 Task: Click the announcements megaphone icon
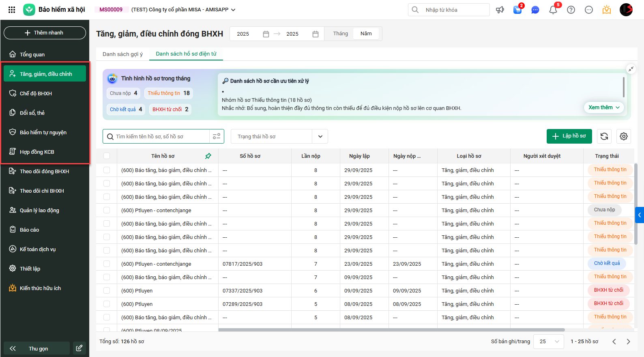click(x=500, y=10)
